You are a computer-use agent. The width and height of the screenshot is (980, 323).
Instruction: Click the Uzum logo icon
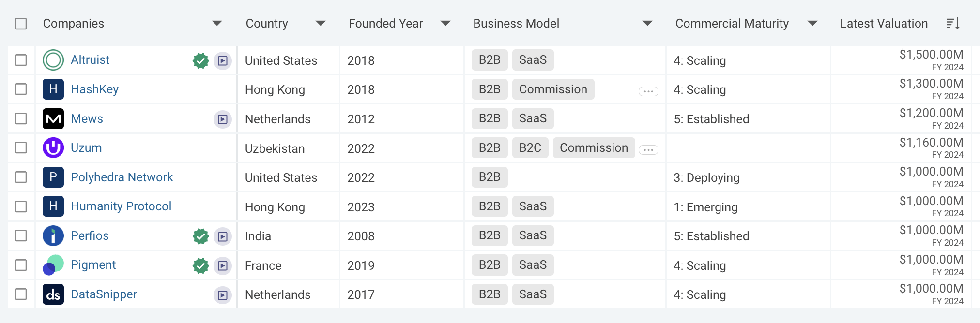pos(53,148)
